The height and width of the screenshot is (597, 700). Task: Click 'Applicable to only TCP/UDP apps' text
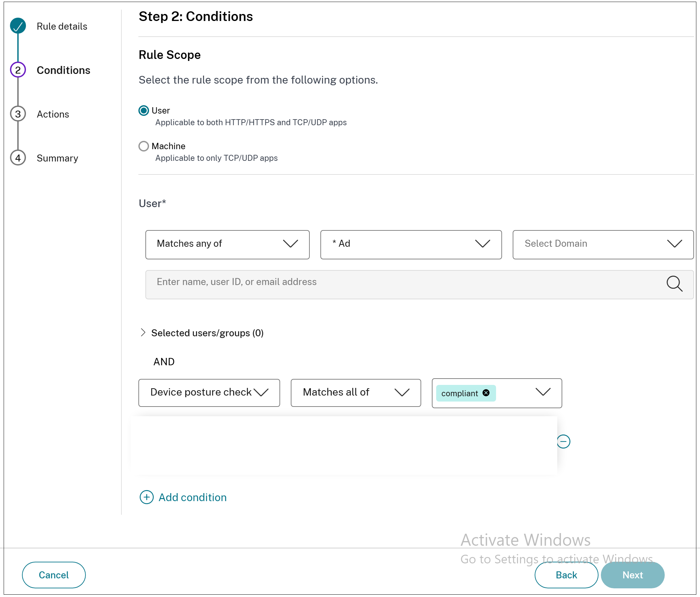click(x=216, y=158)
